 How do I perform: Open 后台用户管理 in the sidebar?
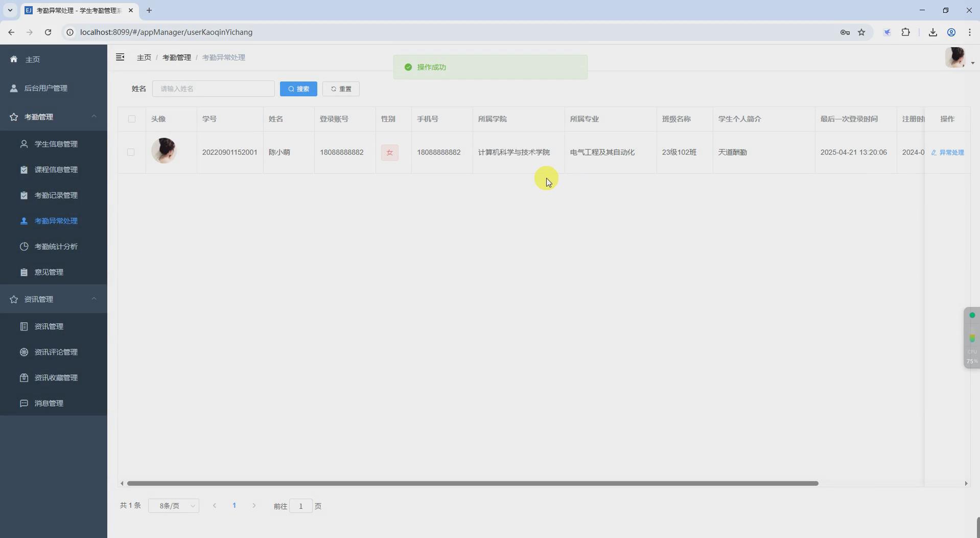pos(54,88)
